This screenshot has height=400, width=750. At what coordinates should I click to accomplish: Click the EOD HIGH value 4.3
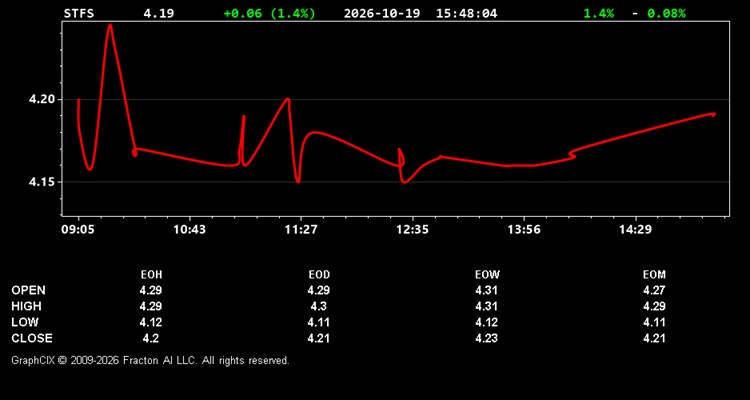(319, 306)
